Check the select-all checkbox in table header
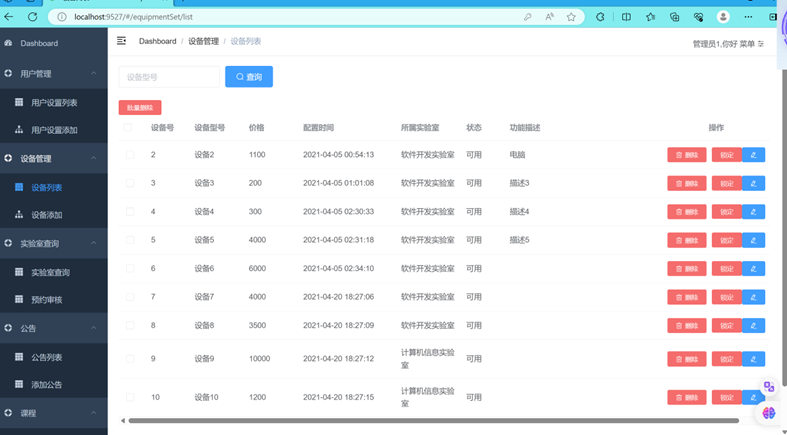This screenshot has width=787, height=435. pyautogui.click(x=128, y=128)
